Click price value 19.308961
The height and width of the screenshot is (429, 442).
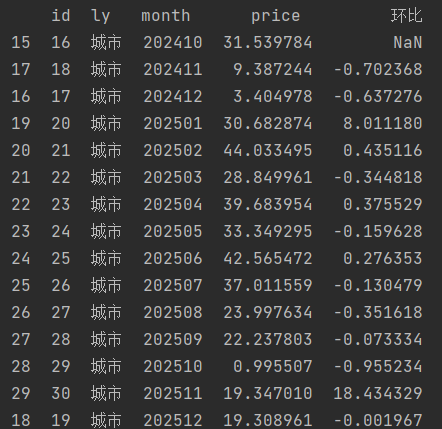(268, 421)
